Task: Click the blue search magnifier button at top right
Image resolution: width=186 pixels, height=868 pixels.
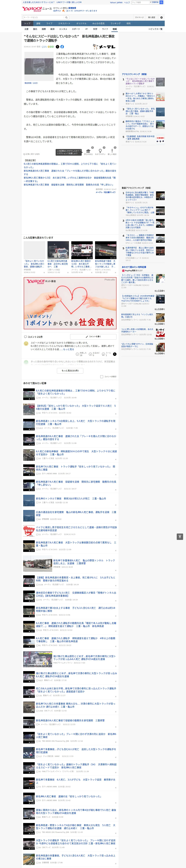Action: pyautogui.click(x=161, y=2)
